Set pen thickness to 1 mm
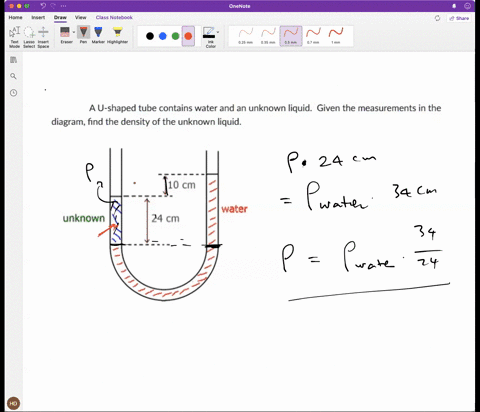480x412 pixels. 336,36
